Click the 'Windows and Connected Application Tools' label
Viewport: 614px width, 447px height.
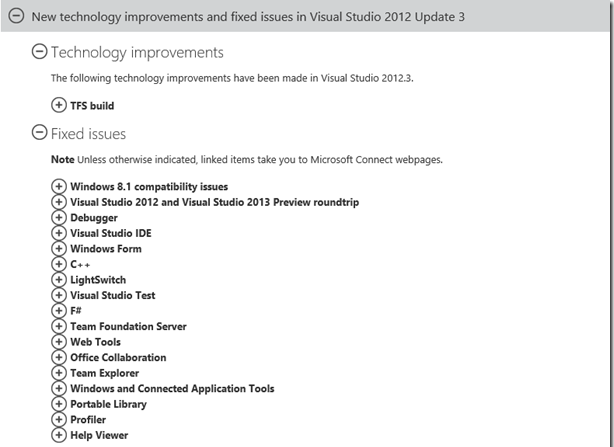(x=172, y=389)
